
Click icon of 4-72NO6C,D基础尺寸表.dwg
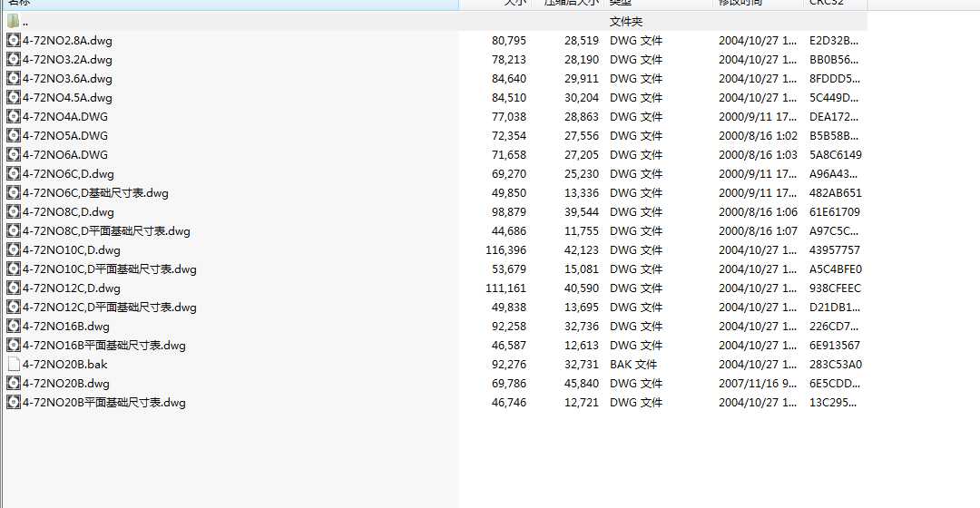pyautogui.click(x=13, y=193)
